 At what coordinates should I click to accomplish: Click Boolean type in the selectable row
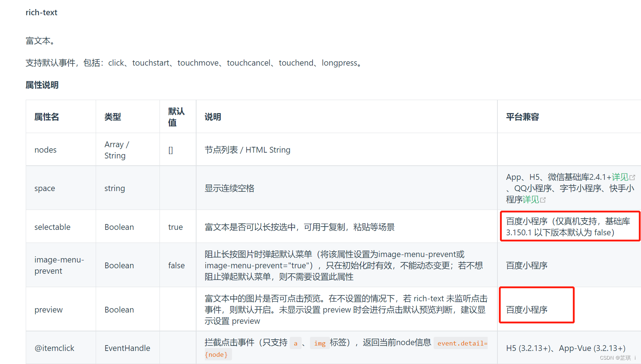[x=119, y=227]
